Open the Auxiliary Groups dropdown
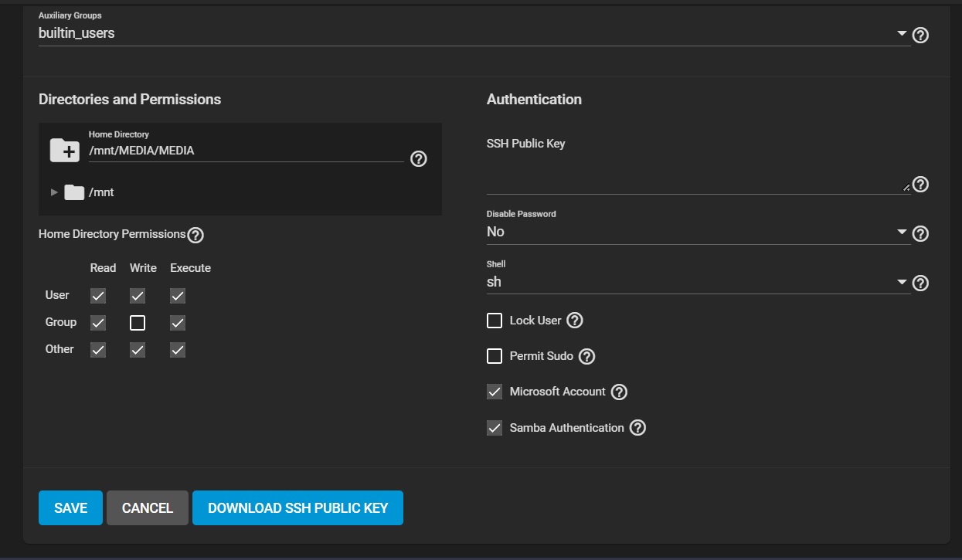962x560 pixels. click(901, 34)
